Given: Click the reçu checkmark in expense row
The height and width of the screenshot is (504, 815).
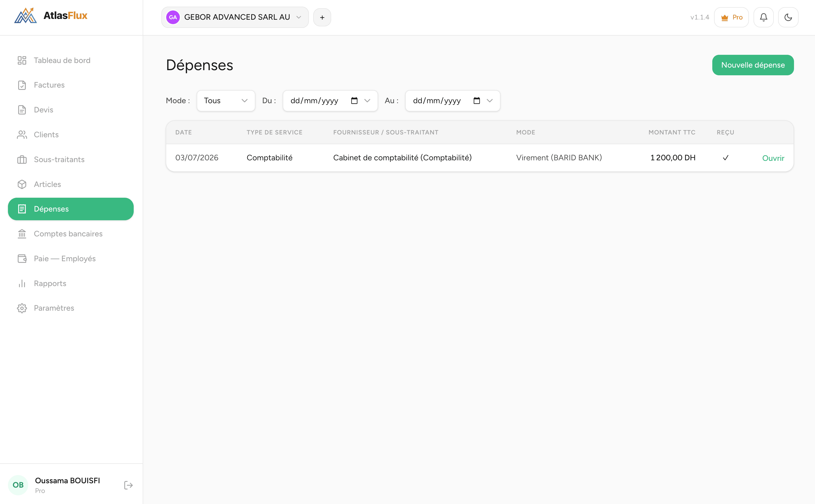Looking at the screenshot, I should [726, 158].
